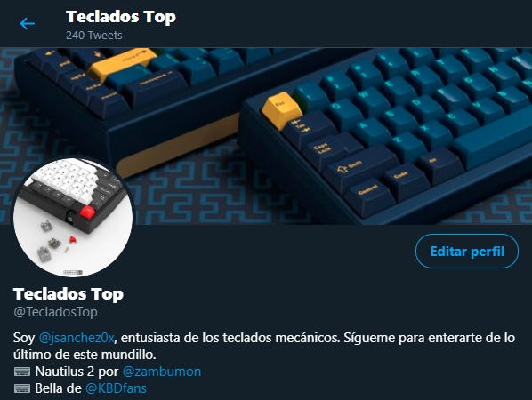The height and width of the screenshot is (400, 532).
Task: Click the Nautilus 2 por text
Action: pos(77,372)
